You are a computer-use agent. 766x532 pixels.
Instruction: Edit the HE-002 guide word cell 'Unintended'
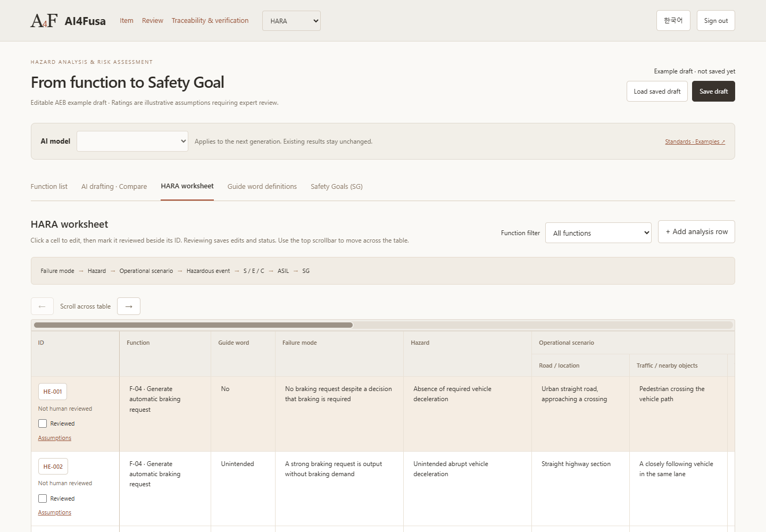[x=243, y=489]
